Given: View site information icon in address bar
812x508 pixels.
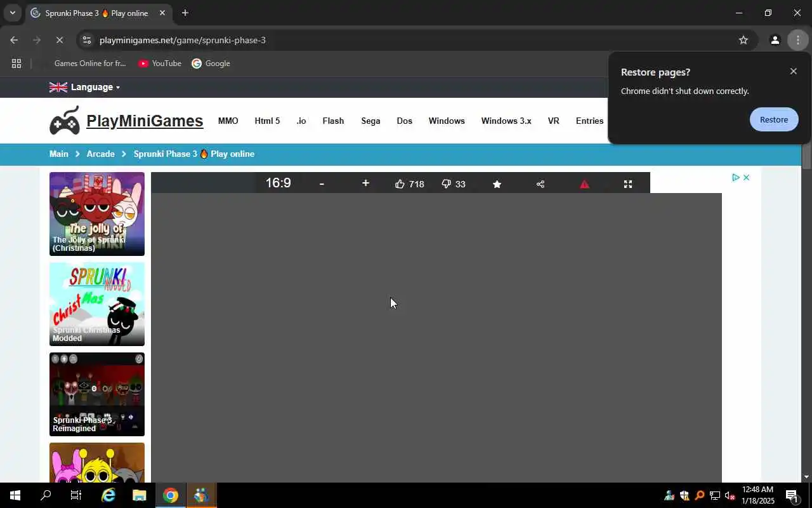Looking at the screenshot, I should click(x=87, y=40).
